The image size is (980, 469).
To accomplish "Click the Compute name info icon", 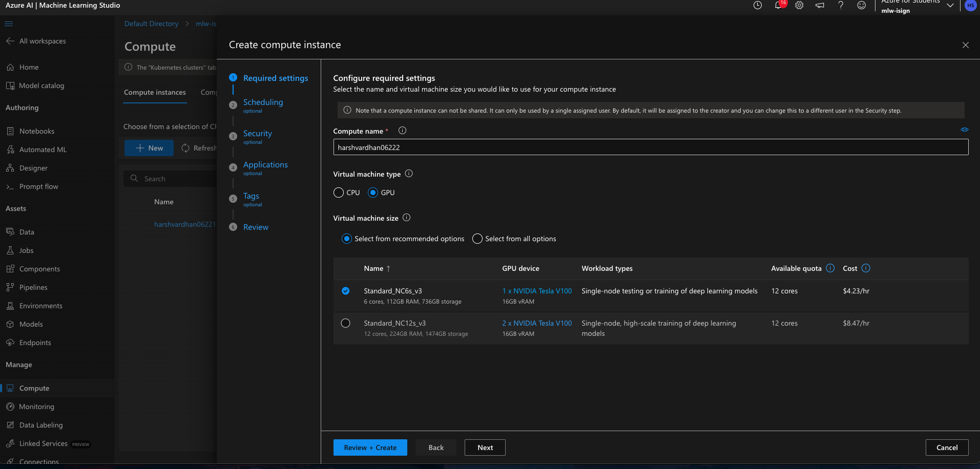I will tap(402, 131).
